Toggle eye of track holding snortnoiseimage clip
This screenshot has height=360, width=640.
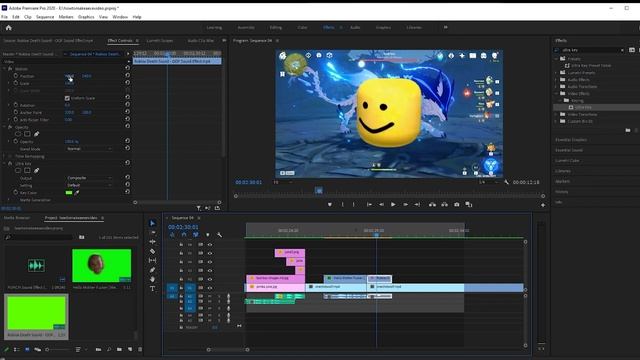[210, 279]
